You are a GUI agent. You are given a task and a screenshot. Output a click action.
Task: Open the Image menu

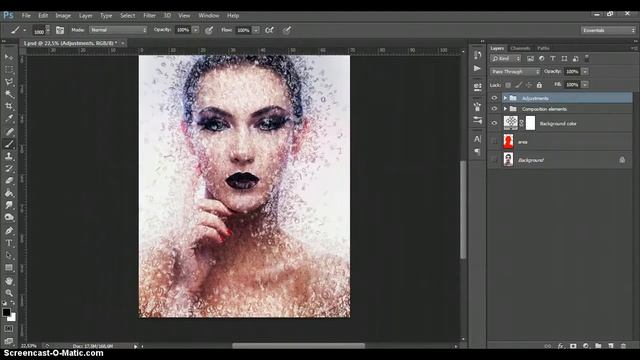click(x=63, y=16)
